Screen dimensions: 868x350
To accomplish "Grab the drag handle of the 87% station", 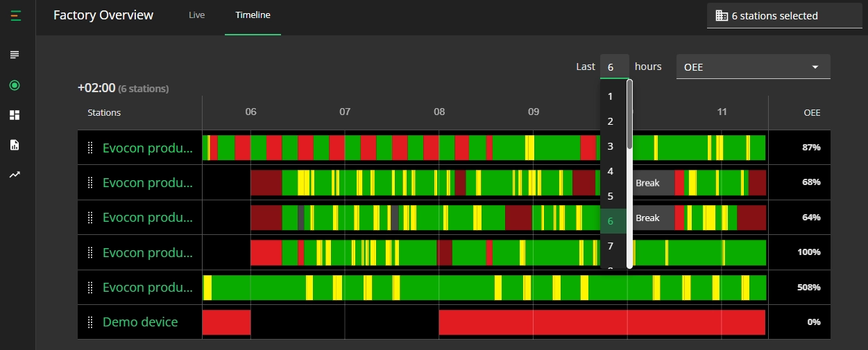I will tap(90, 148).
